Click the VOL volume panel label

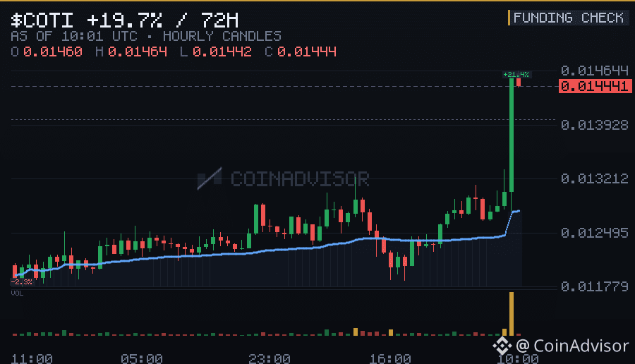(17, 293)
